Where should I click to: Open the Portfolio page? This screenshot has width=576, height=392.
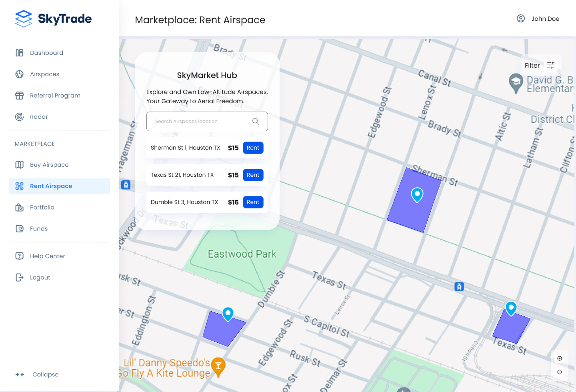42,207
